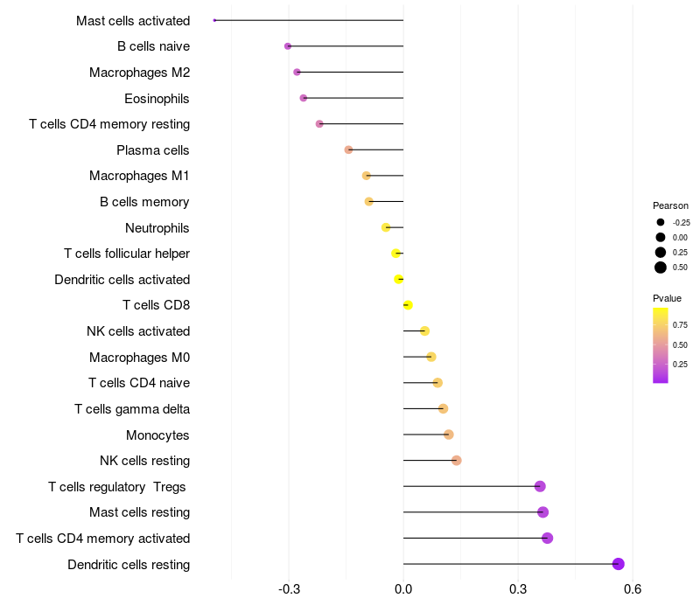Screen dimensions: 700x612
Task: Click the 0.25 Pearson legend circle
Action: pos(661,253)
